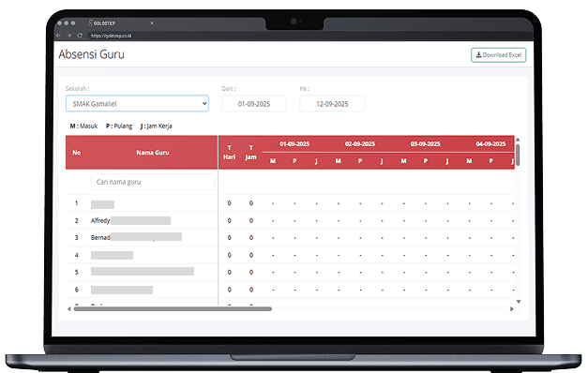The height and width of the screenshot is (373, 588).
Task: Click the 04-09-2025 date header
Action: [490, 144]
